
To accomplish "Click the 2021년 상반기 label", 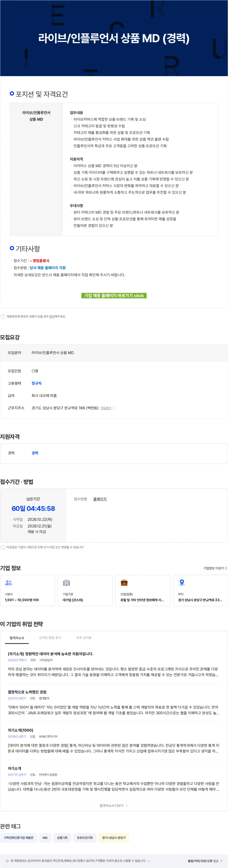I will (17, 698).
